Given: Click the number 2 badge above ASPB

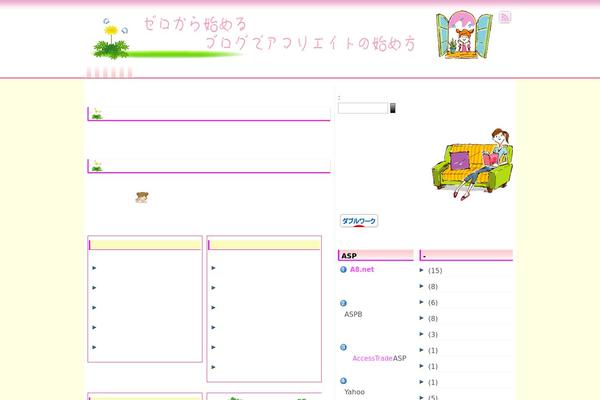Looking at the screenshot, I should pyautogui.click(x=343, y=303).
